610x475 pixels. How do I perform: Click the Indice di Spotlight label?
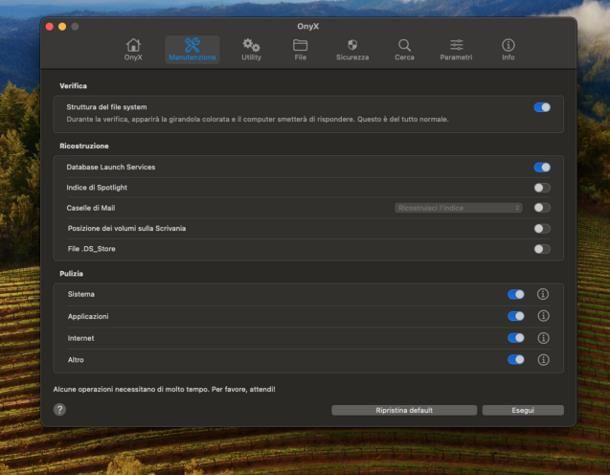click(x=97, y=188)
